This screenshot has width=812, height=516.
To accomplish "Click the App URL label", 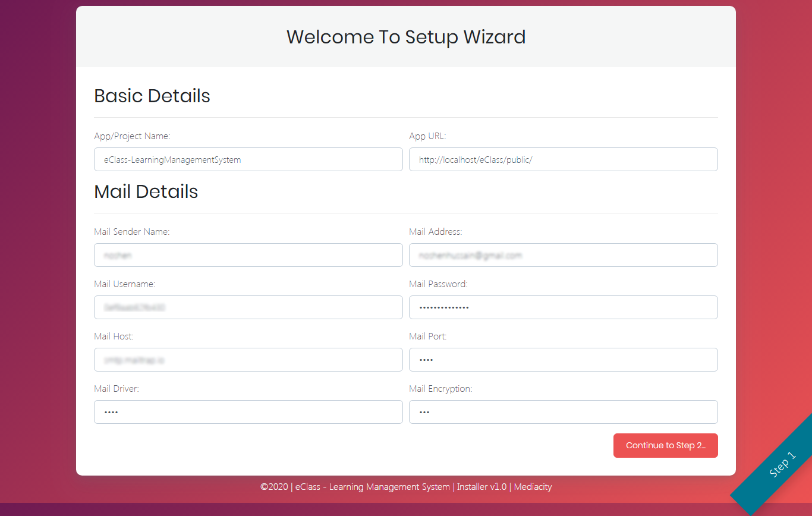I will click(427, 136).
